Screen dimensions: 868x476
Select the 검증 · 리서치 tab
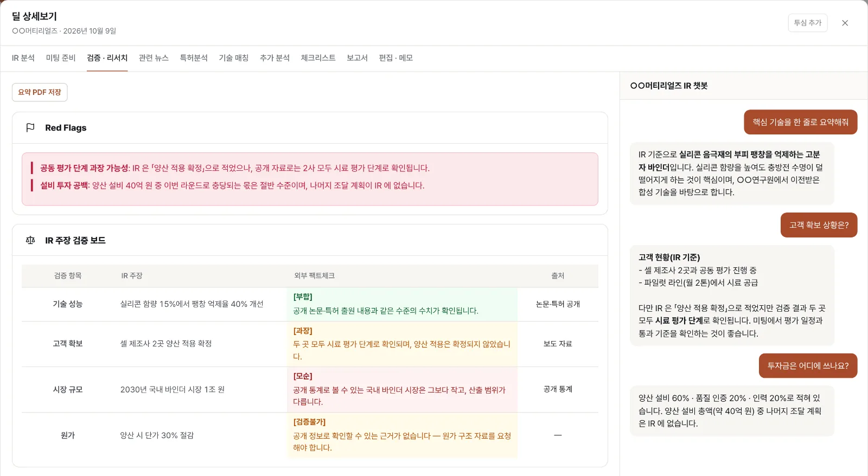[x=107, y=58]
